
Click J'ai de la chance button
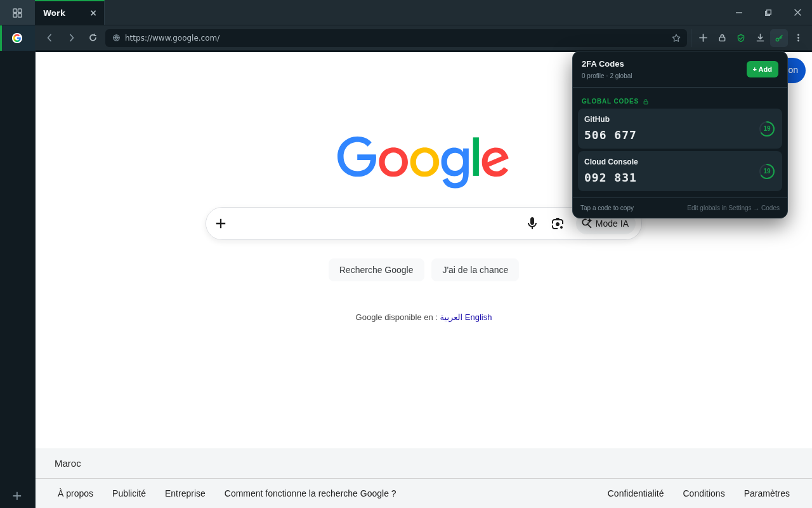click(475, 270)
